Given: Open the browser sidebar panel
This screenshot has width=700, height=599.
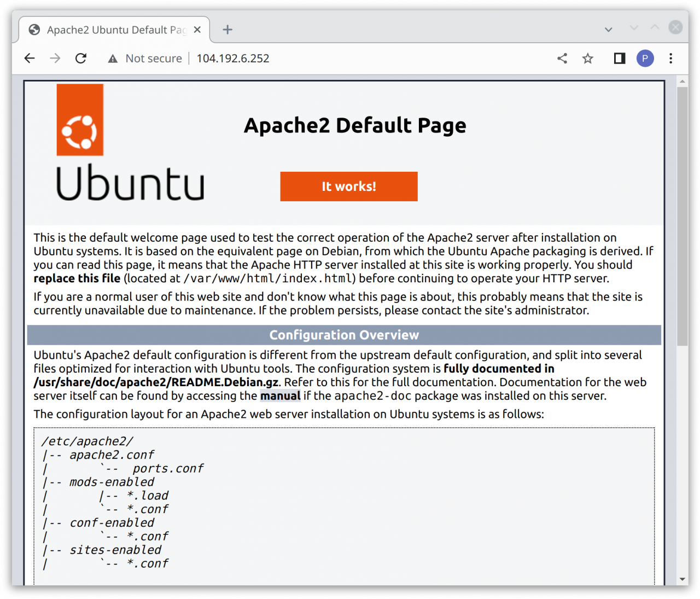Looking at the screenshot, I should click(619, 58).
